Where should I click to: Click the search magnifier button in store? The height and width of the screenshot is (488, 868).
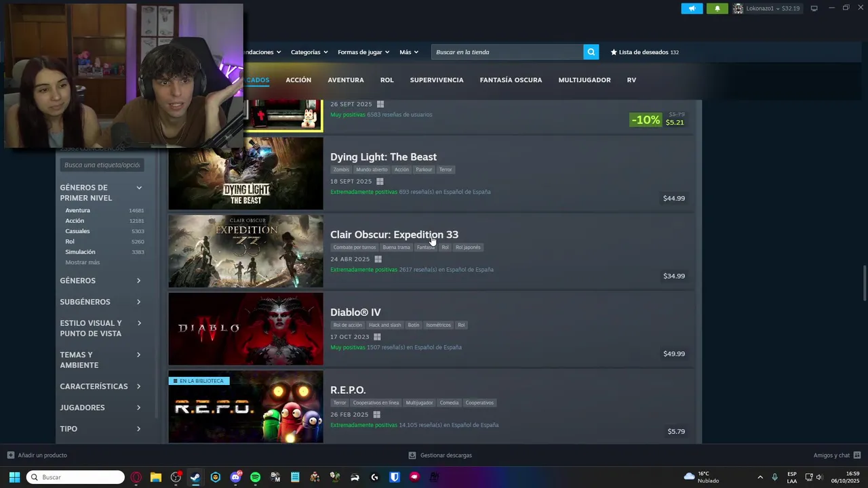(591, 52)
